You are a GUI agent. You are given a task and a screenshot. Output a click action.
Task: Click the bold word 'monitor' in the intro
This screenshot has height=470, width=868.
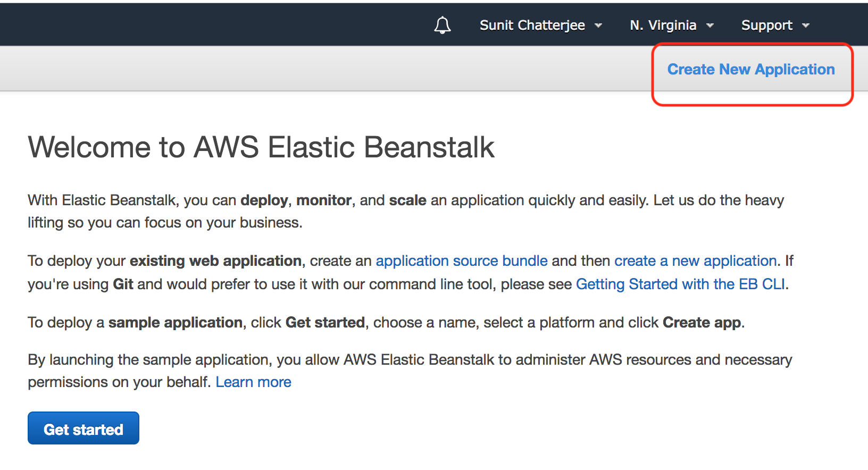[x=323, y=200]
